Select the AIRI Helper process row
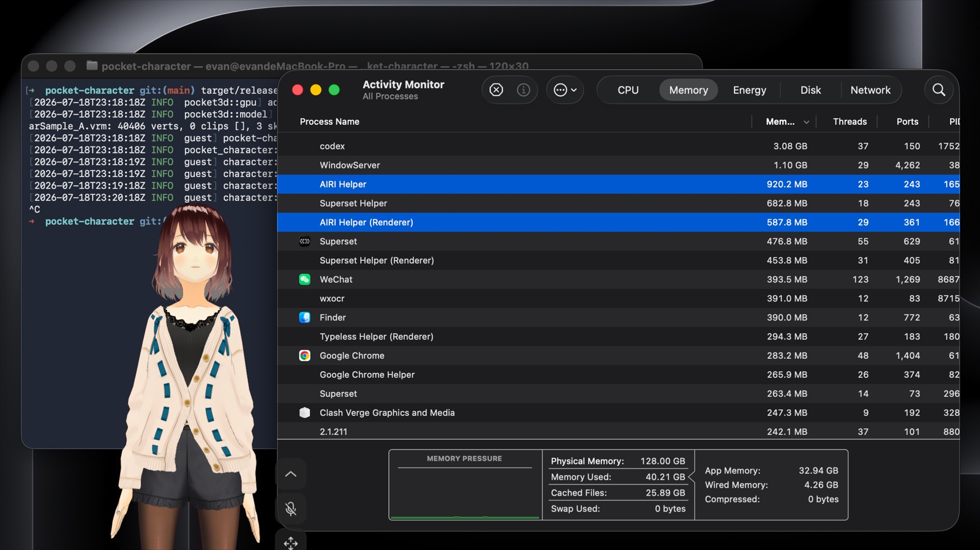980x550 pixels. [x=619, y=184]
